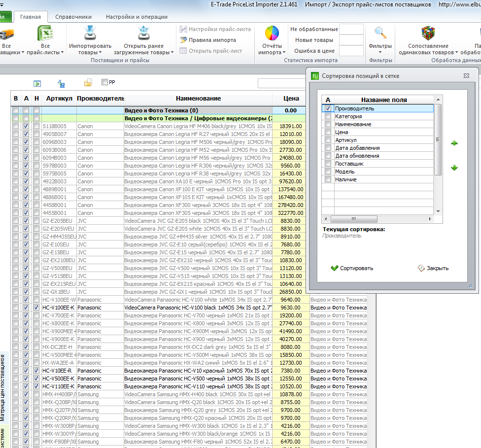Sort by the Цена column header
Image resolution: width=481 pixels, height=448 pixels.
click(291, 99)
